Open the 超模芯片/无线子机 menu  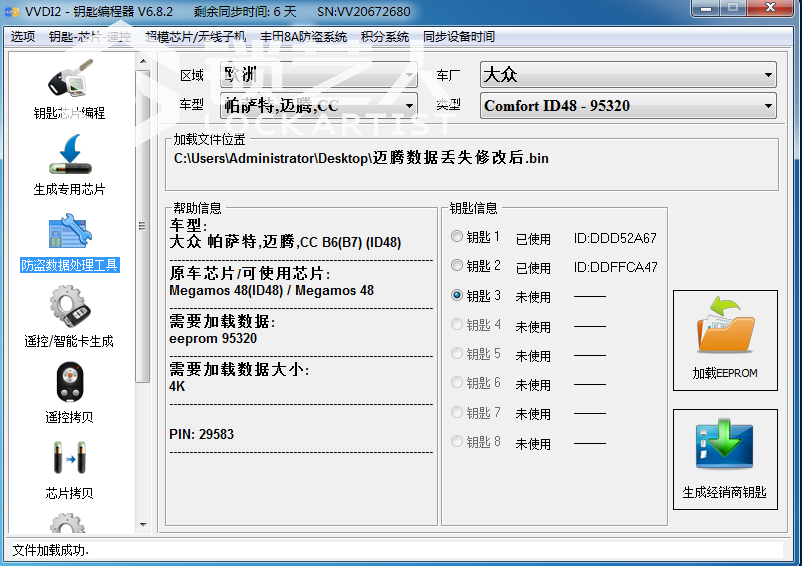pyautogui.click(x=196, y=37)
